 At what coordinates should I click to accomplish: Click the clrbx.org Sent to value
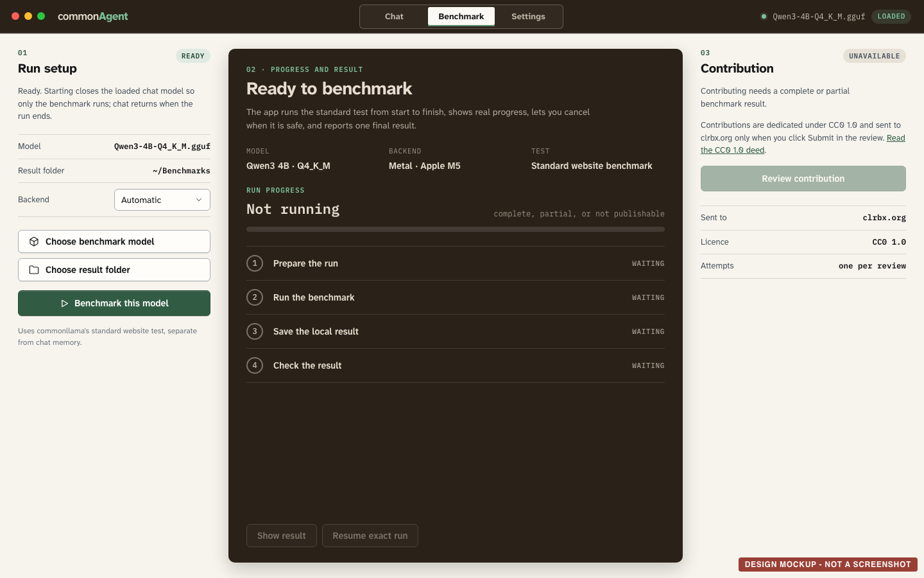pos(884,218)
